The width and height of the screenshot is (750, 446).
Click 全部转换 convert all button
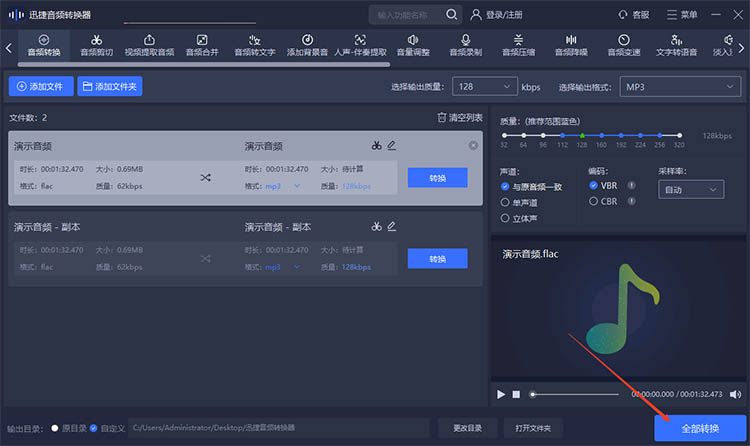click(700, 428)
